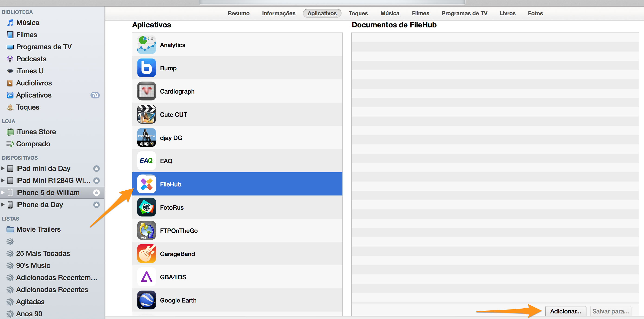The image size is (644, 319).
Task: Select the FTPOnTheGo app icon
Action: [146, 231]
